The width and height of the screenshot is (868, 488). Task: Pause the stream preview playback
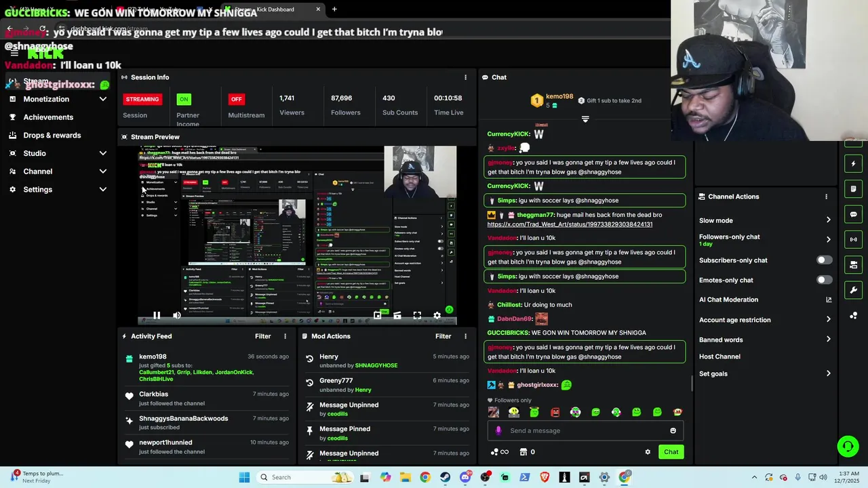(x=157, y=315)
